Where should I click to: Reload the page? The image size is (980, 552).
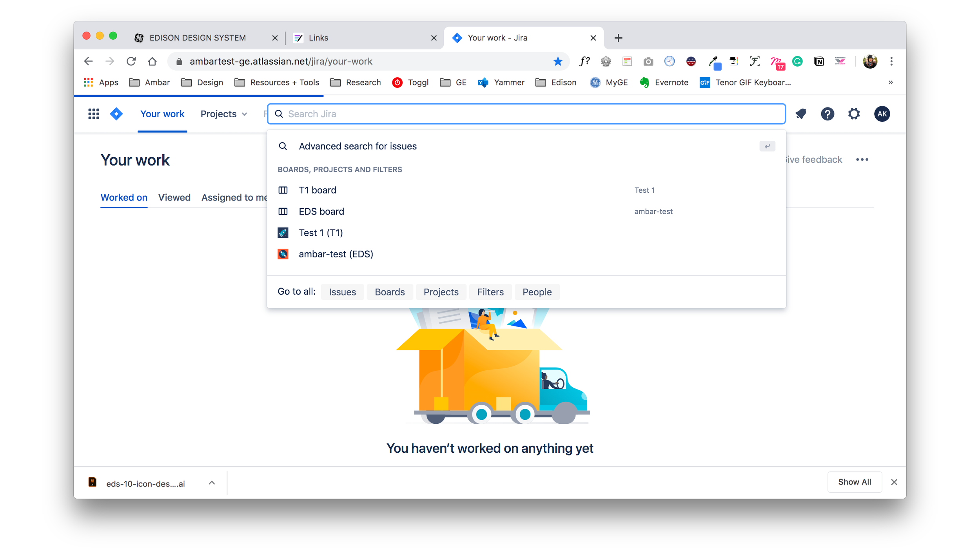click(131, 61)
